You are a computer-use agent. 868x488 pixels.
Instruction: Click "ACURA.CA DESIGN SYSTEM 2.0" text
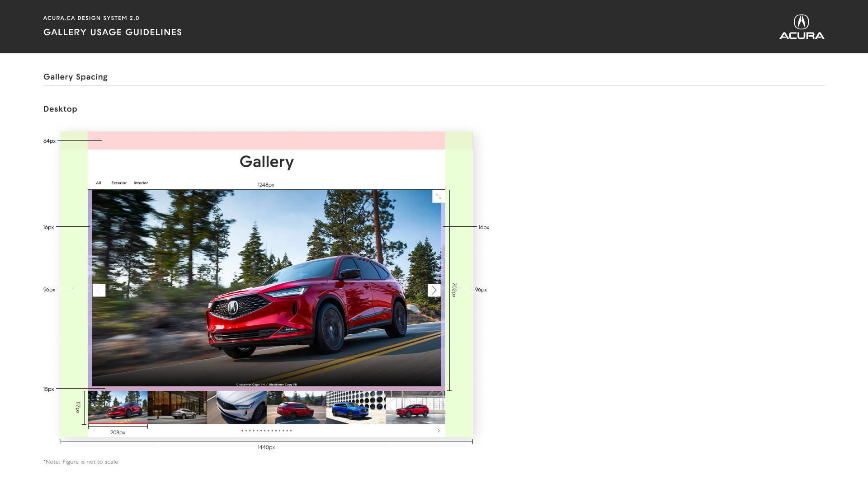91,18
